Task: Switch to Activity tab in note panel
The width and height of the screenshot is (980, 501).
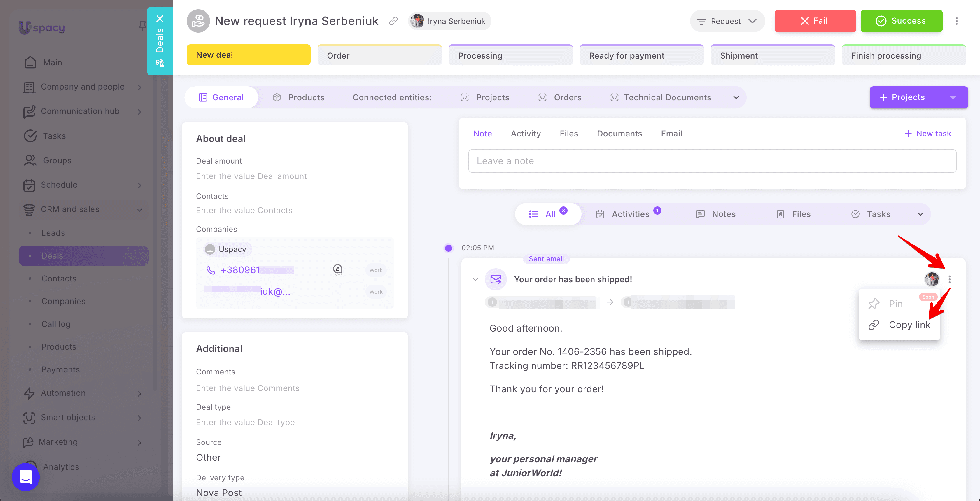Action: [525, 134]
